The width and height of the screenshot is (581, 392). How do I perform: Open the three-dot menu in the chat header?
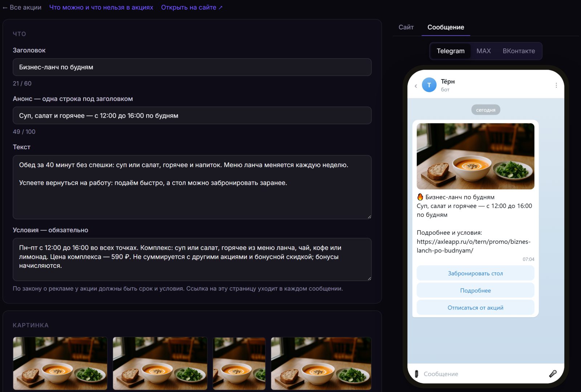pyautogui.click(x=556, y=85)
